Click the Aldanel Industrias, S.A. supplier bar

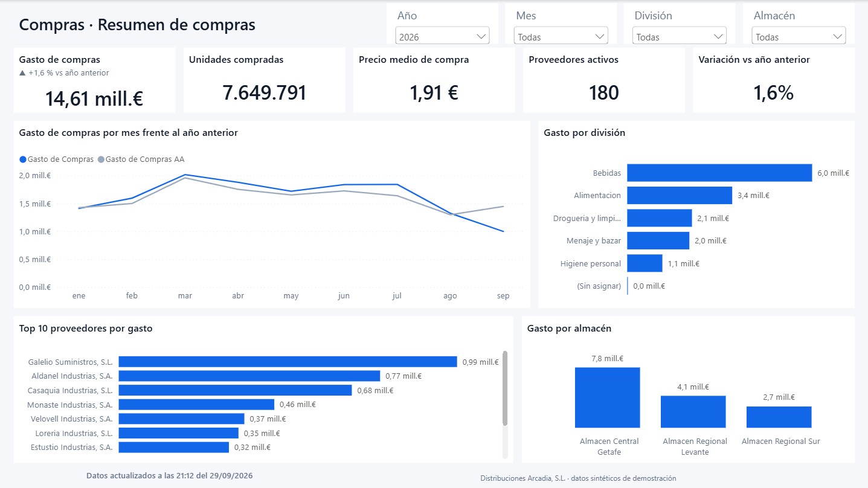pos(249,376)
